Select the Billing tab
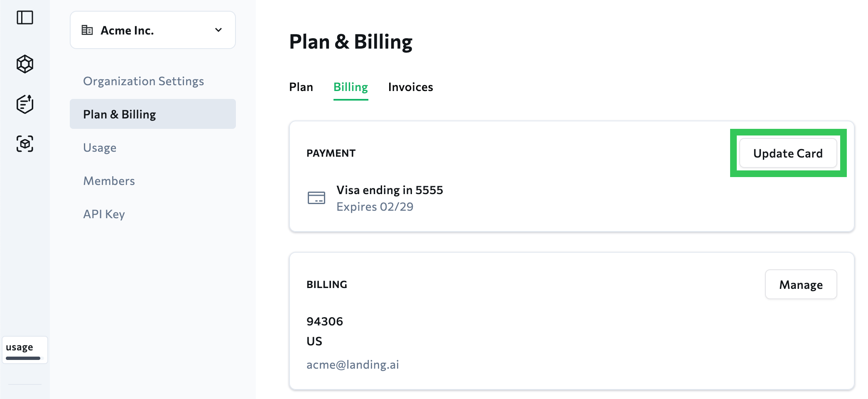Screen dimensions: 868x399 (351, 87)
